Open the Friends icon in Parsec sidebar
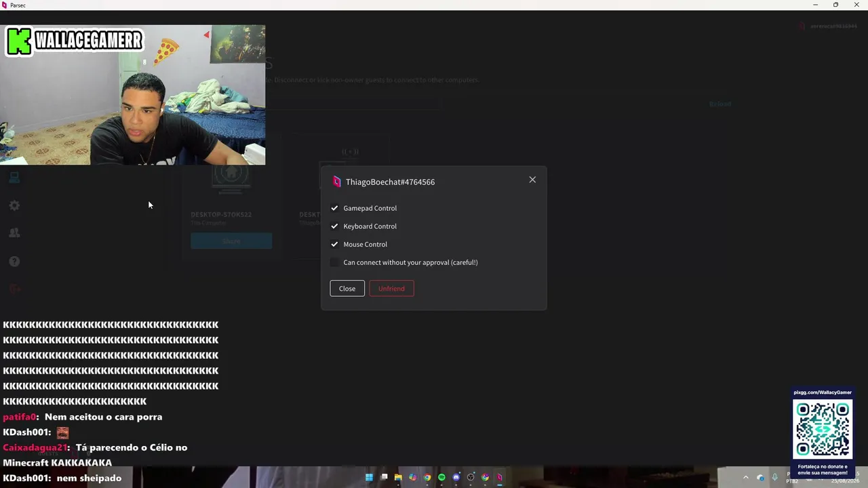The height and width of the screenshot is (488, 868). tap(14, 233)
